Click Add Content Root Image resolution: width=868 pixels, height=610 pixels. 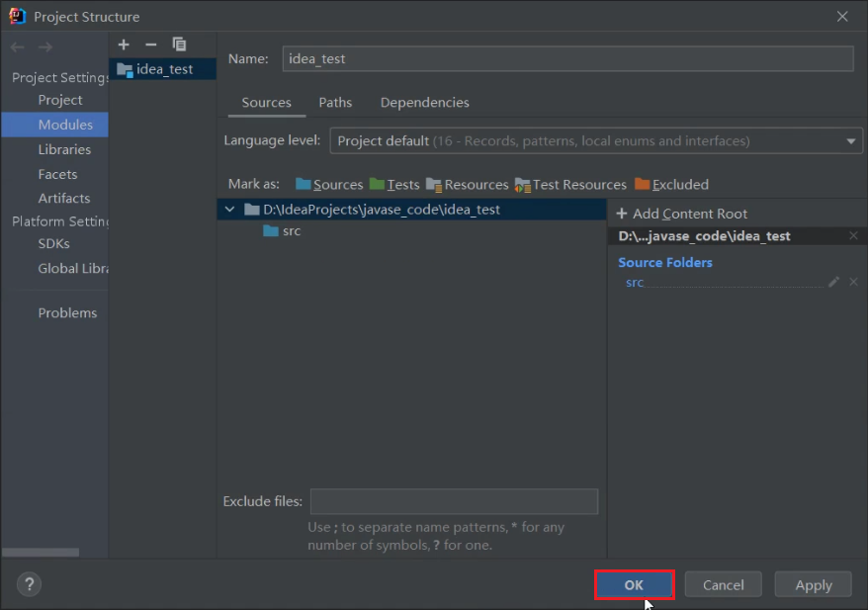(x=682, y=214)
